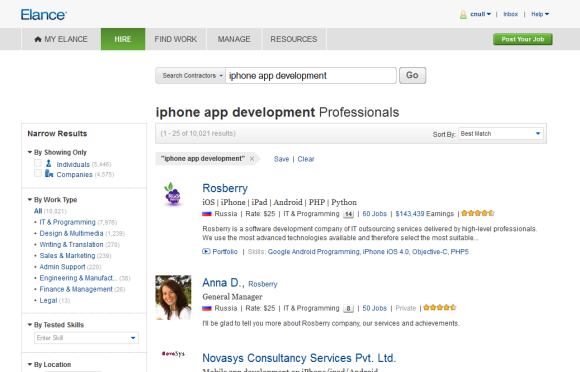580x372 pixels.
Task: Click the home icon in MY ELANCE
Action: (x=38, y=39)
